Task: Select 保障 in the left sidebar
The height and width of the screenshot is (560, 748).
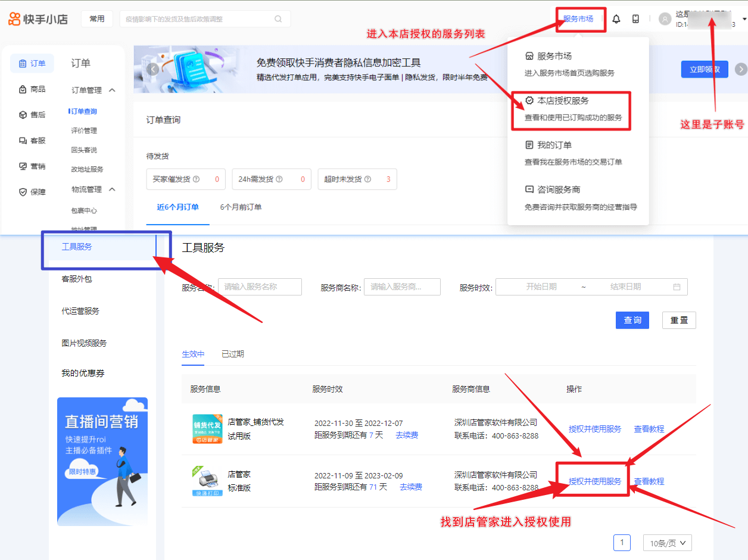Action: pos(32,192)
